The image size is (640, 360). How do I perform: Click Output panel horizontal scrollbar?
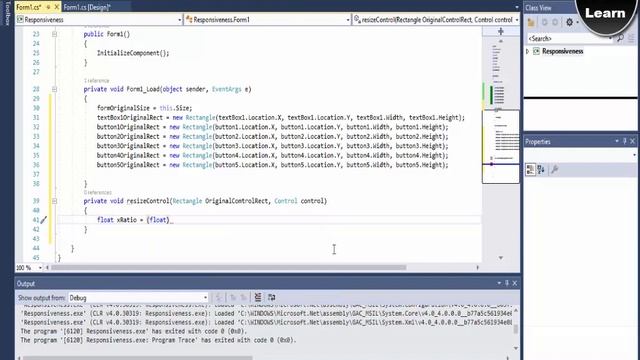[x=138, y=358]
